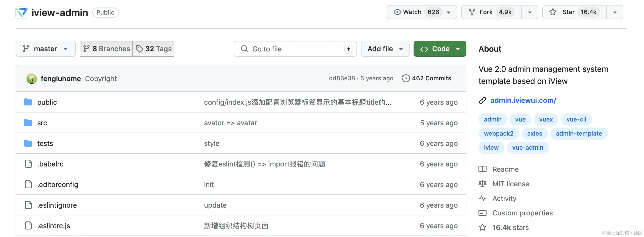Open the src folder icon

28,123
